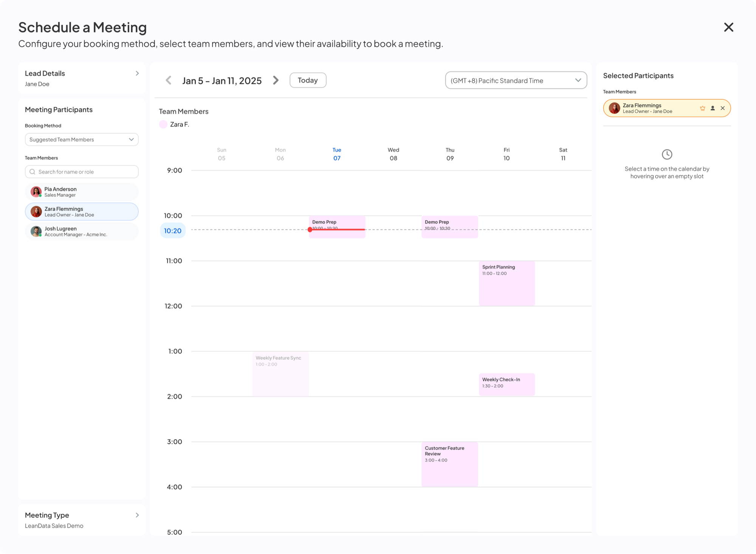
Task: Click the search magnifier icon
Action: (33, 172)
